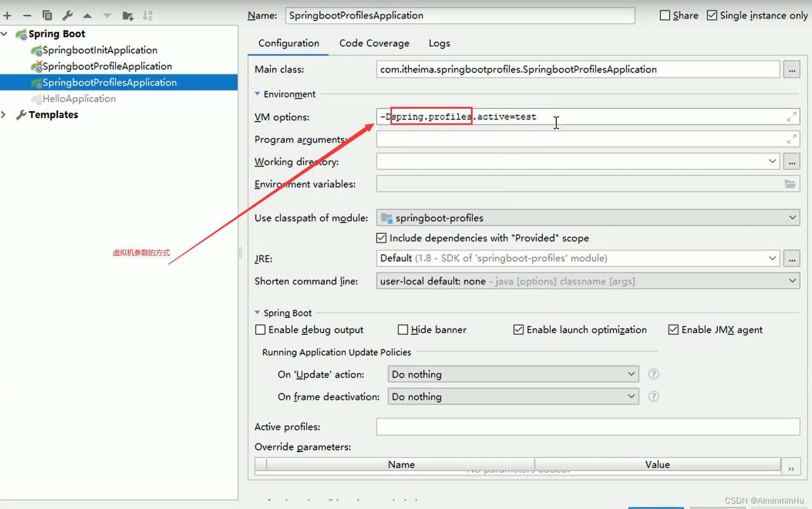This screenshot has width=812, height=509.
Task: Browse Main class with ellipsis button
Action: tap(792, 70)
